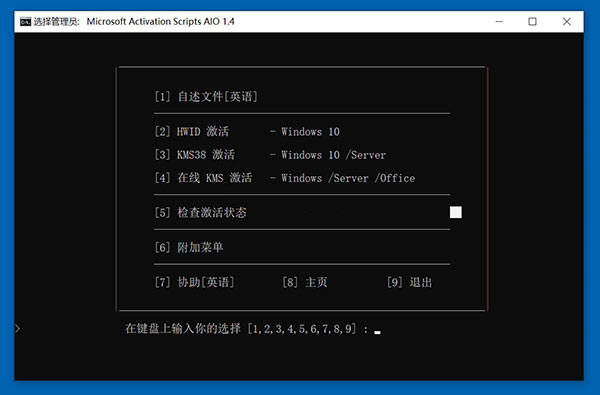Click the Windows 10 /Server description text

pyautogui.click(x=333, y=155)
